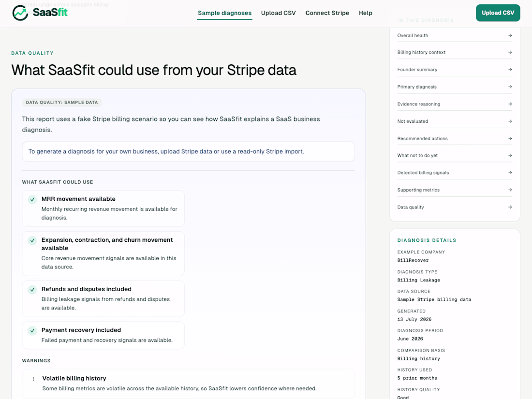Click checkmark icon for MRR movement available
The image size is (532, 399).
coord(32,199)
